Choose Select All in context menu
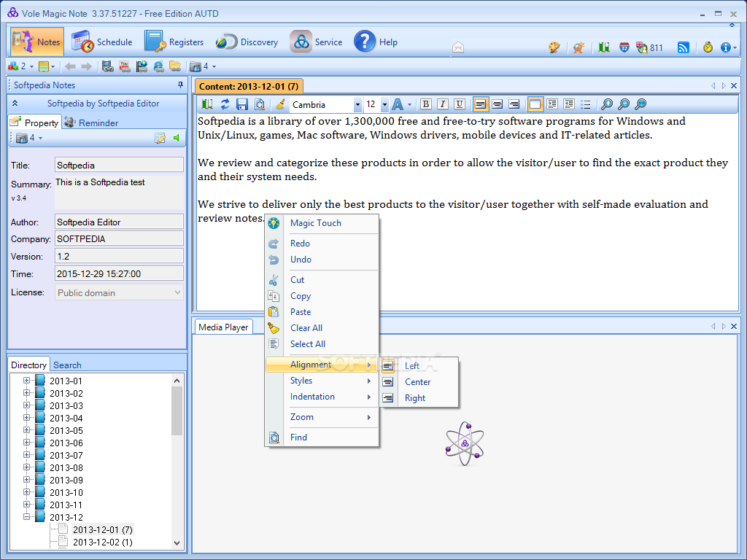747x560 pixels. pyautogui.click(x=322, y=344)
